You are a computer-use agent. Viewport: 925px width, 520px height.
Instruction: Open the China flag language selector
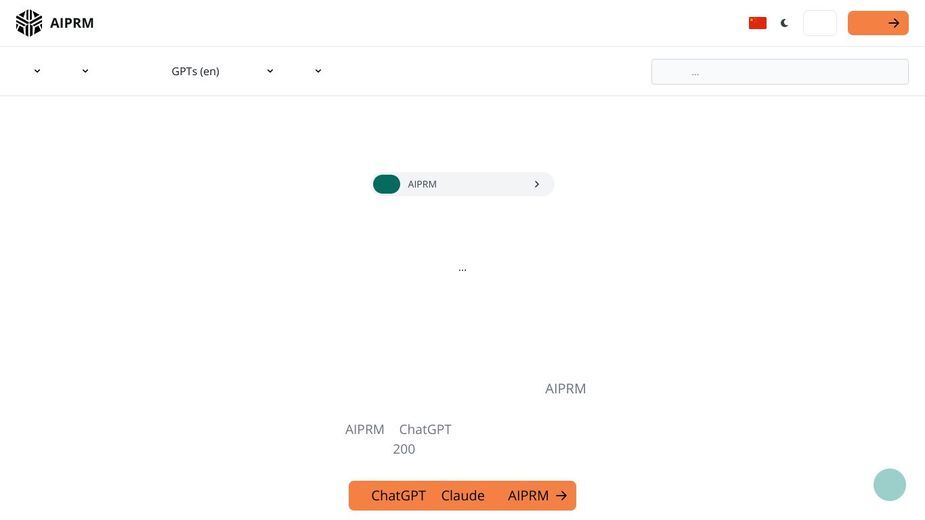coord(757,23)
